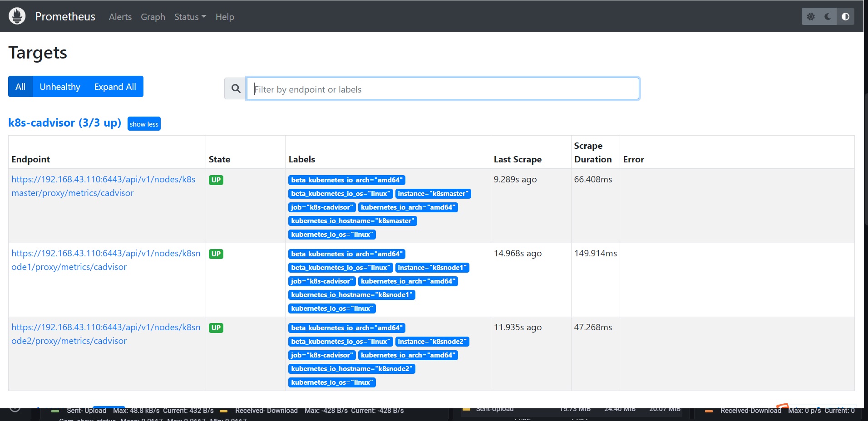Click the kubernetes_io_hostname="k8snode1" label
The height and width of the screenshot is (421, 868).
coord(352,295)
